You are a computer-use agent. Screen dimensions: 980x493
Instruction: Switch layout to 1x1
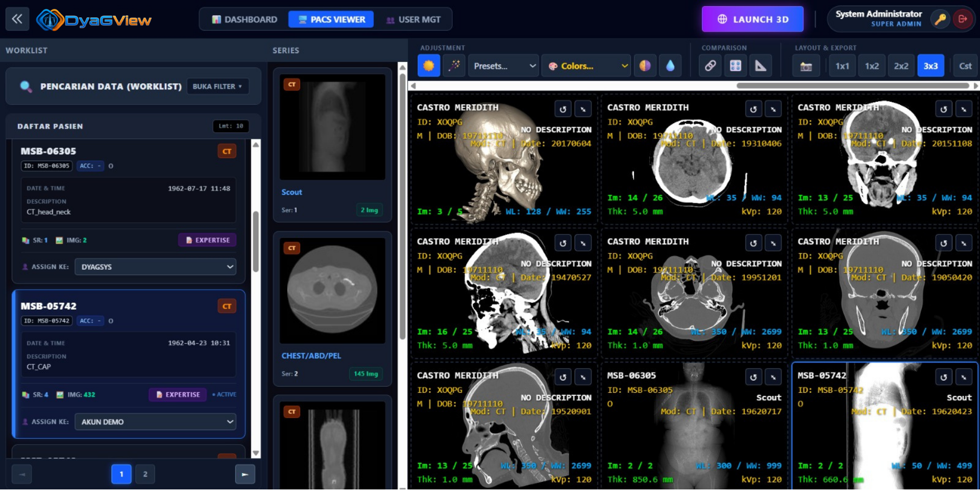click(842, 66)
